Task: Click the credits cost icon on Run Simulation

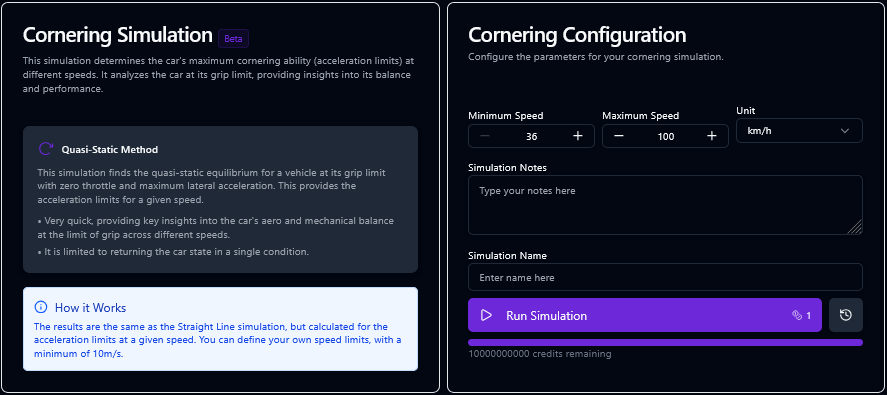Action: coord(797,315)
